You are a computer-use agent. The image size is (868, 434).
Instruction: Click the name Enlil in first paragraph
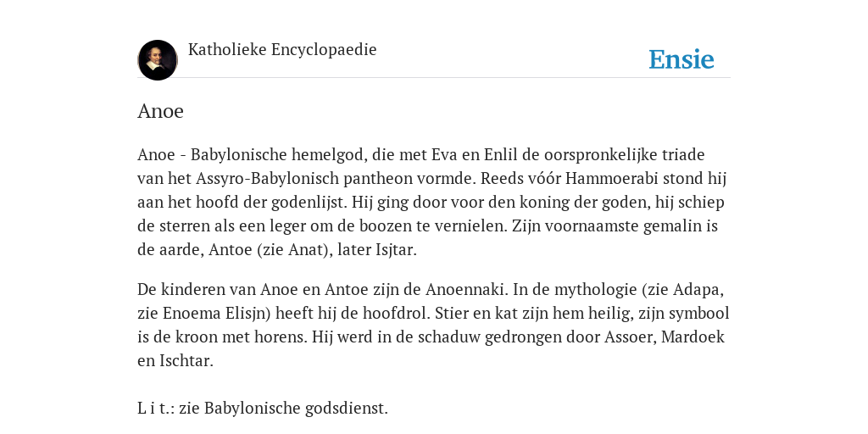tap(500, 155)
